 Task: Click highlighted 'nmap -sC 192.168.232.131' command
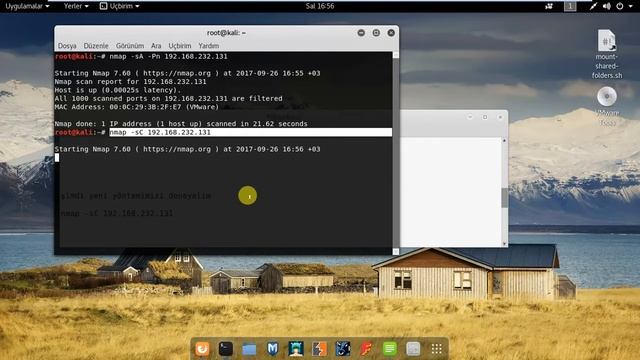(160, 132)
